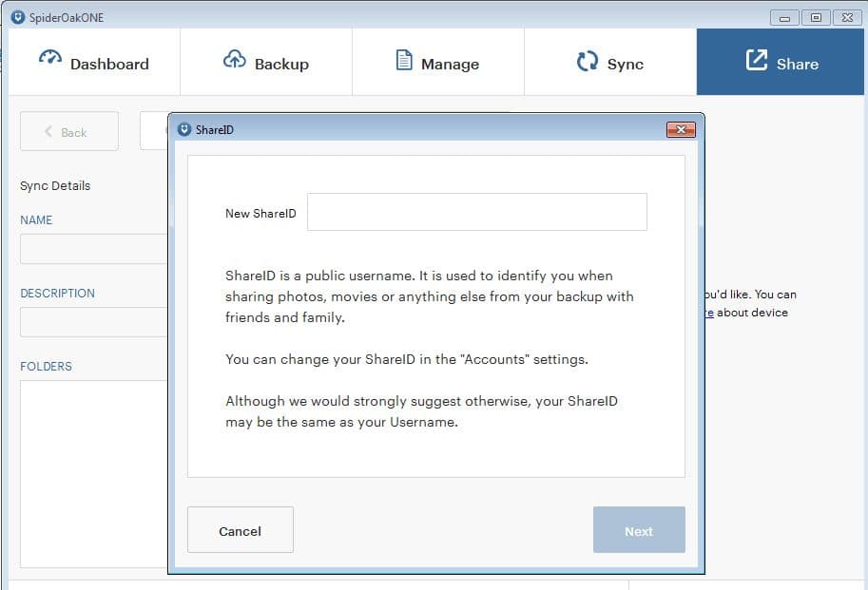
Task: Click the SpiderOakONE shield icon in title bar
Action: pyautogui.click(x=18, y=17)
